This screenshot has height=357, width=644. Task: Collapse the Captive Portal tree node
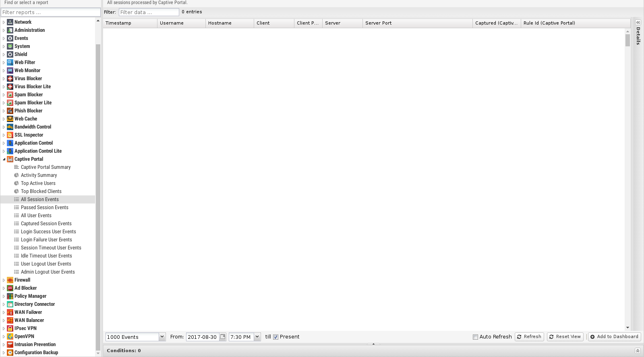point(4,159)
